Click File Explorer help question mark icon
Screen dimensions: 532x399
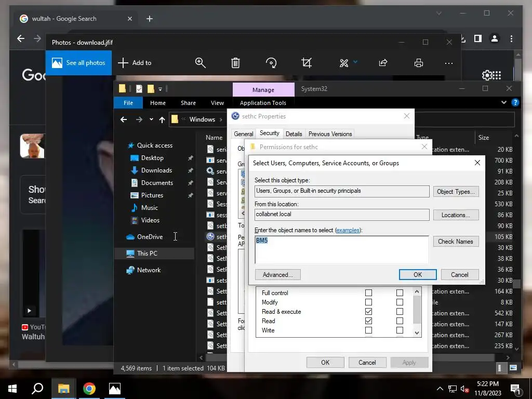point(515,102)
